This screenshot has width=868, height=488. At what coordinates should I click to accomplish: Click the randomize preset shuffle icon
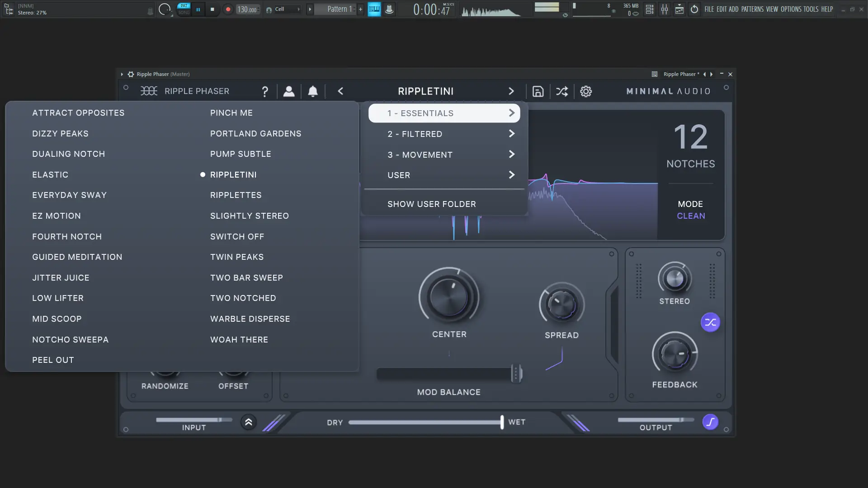click(562, 91)
